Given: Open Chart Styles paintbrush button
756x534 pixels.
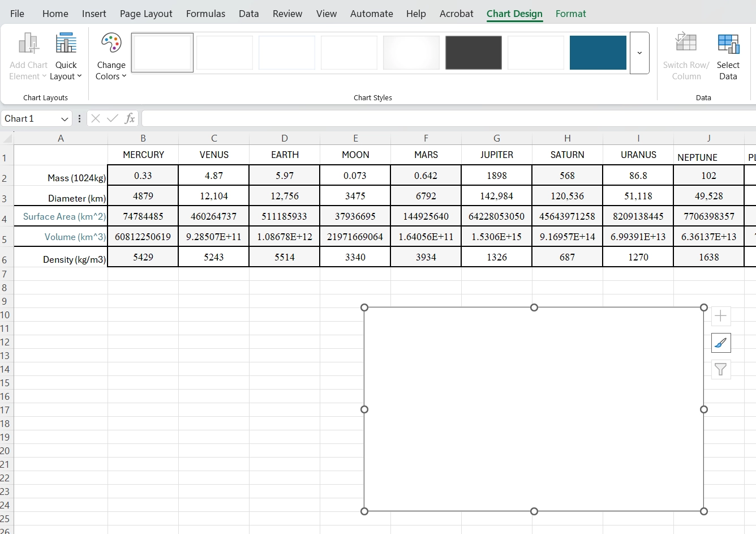Looking at the screenshot, I should (x=720, y=343).
